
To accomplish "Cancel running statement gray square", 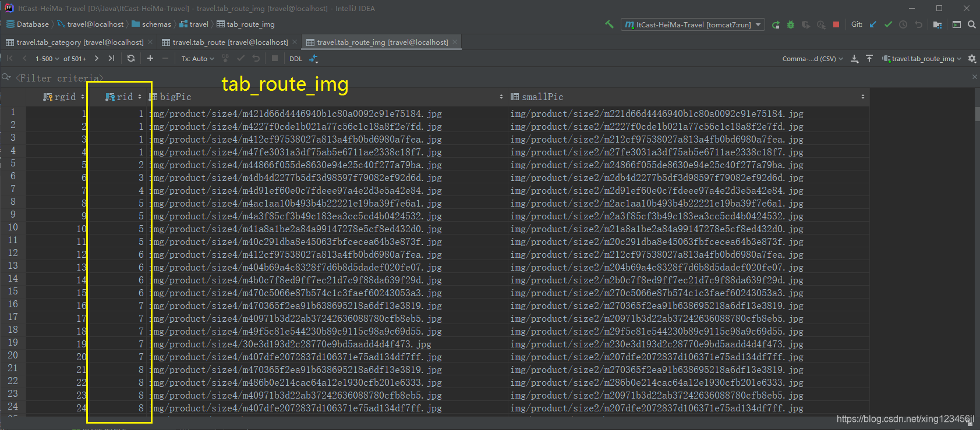I will click(275, 58).
